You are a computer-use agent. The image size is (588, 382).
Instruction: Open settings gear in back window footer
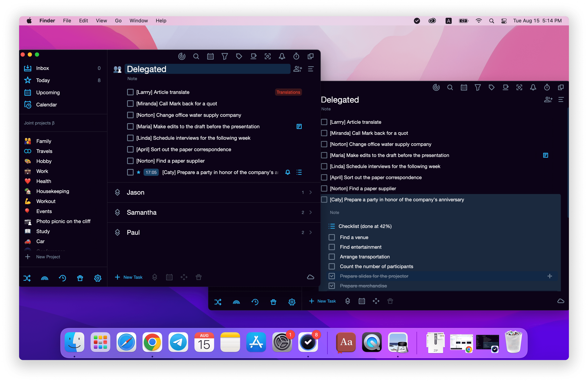[292, 302]
